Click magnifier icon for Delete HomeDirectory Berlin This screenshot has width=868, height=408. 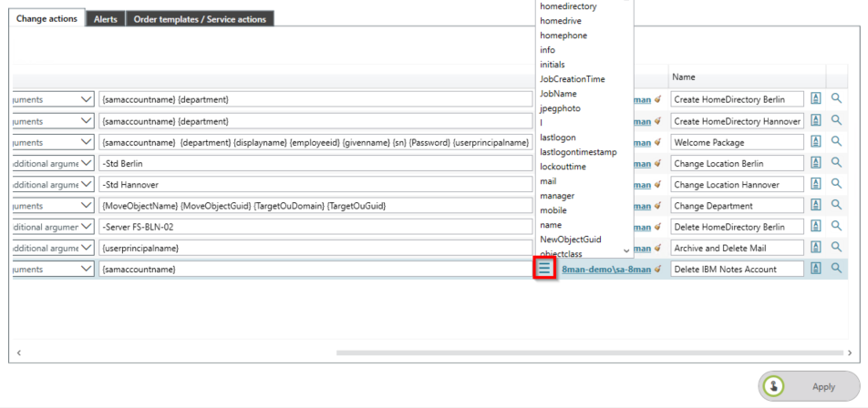click(836, 227)
